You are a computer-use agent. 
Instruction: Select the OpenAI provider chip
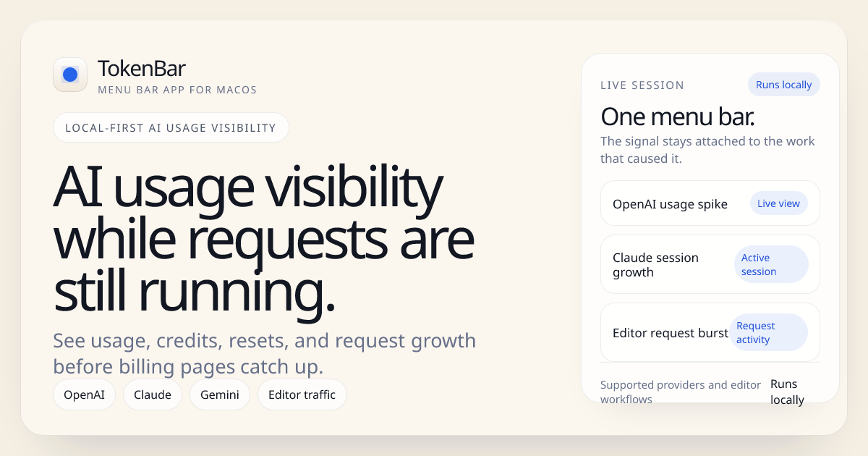click(x=84, y=394)
